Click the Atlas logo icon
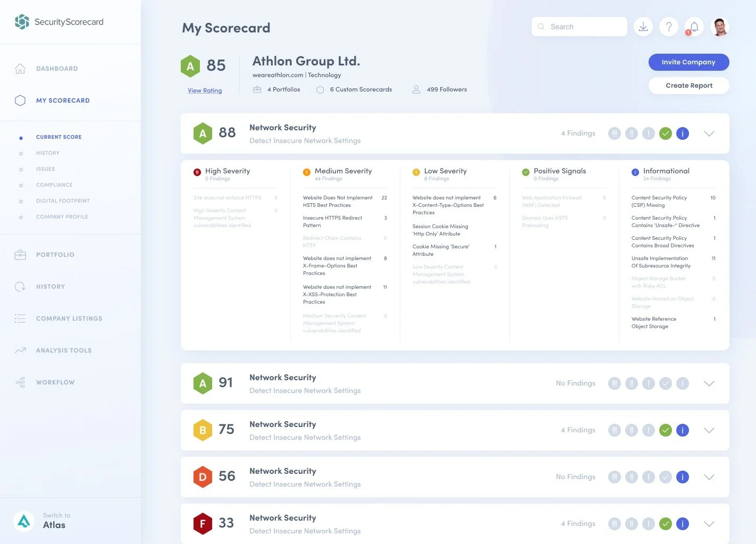This screenshot has width=756, height=544. click(x=24, y=521)
